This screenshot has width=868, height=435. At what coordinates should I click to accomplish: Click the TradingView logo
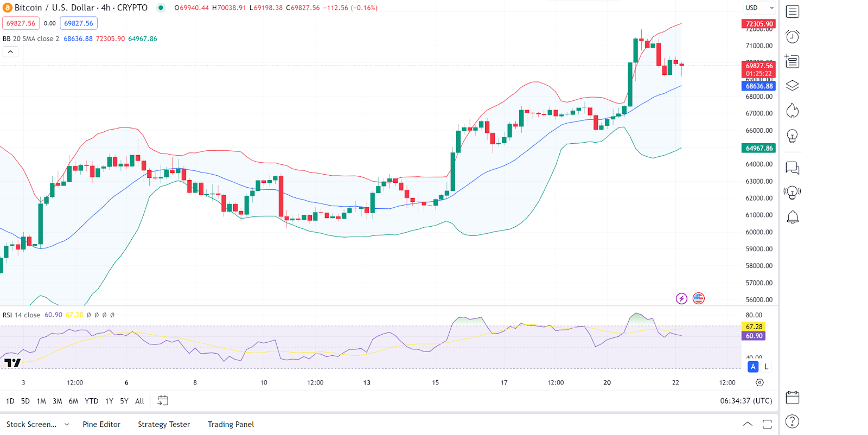pos(12,362)
